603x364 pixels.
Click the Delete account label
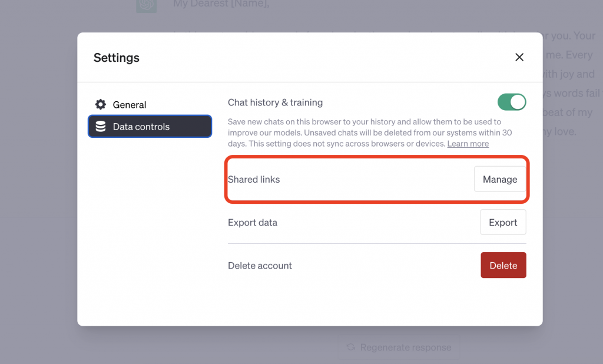260,265
